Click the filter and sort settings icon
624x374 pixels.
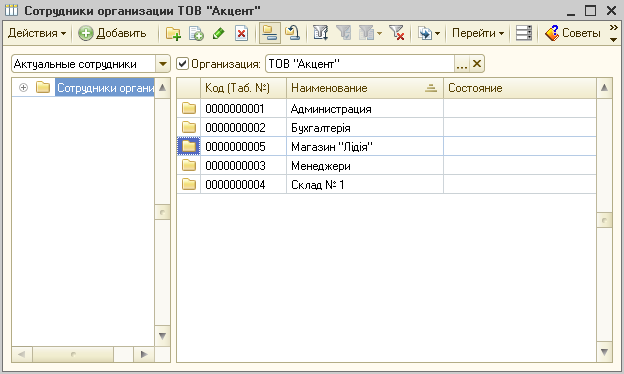click(x=320, y=33)
